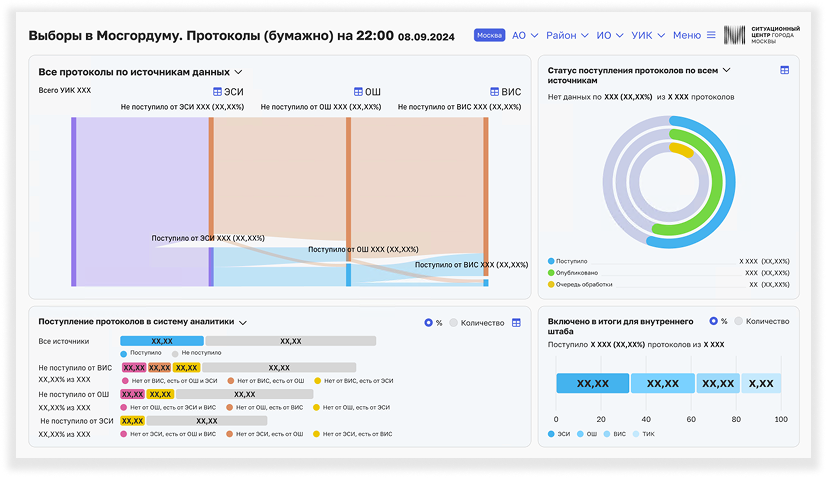The width and height of the screenshot is (827, 478).
Task: Expand Статус поступления протоколов panel chevron
Action: coord(726,70)
